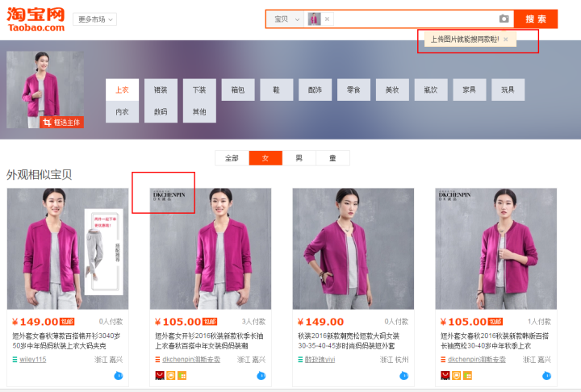The width and height of the screenshot is (581, 392).
Task: Click the camera image-search icon
Action: click(504, 19)
